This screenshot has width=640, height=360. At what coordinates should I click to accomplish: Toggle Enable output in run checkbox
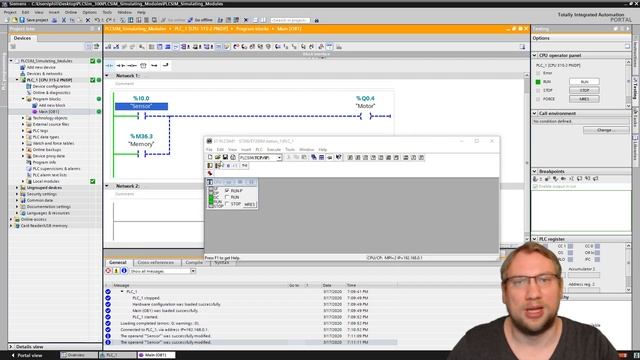point(535,187)
